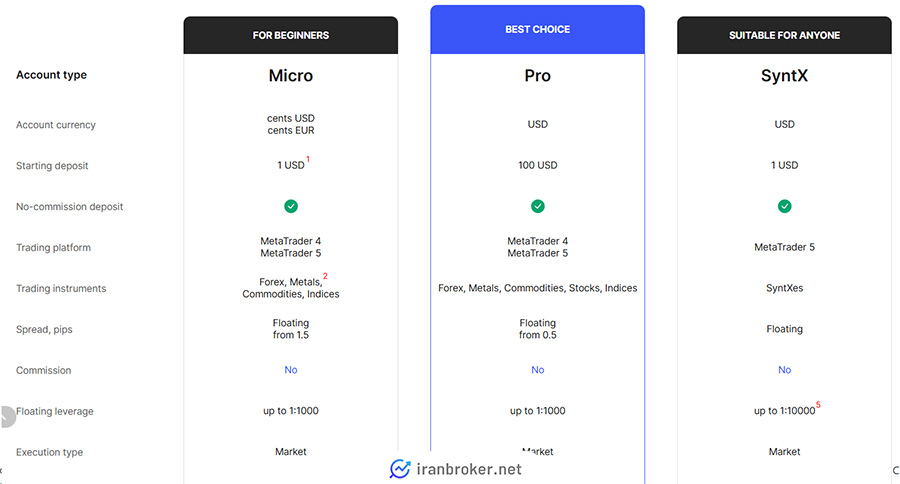Screen dimensions: 900x484
Task: Click the green checkmark in SyntX column
Action: click(784, 206)
